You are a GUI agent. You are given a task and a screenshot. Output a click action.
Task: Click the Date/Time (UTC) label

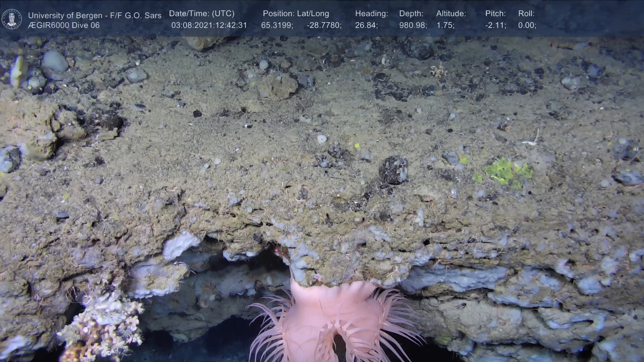click(202, 14)
